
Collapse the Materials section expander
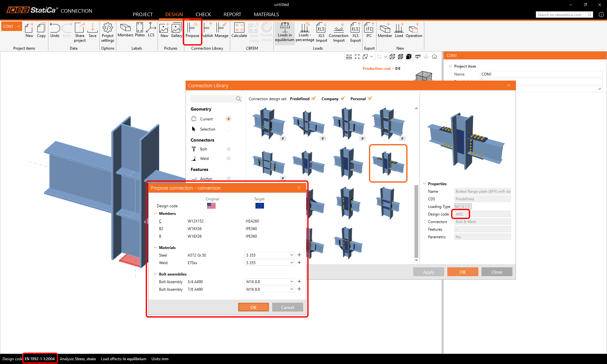[155, 248]
